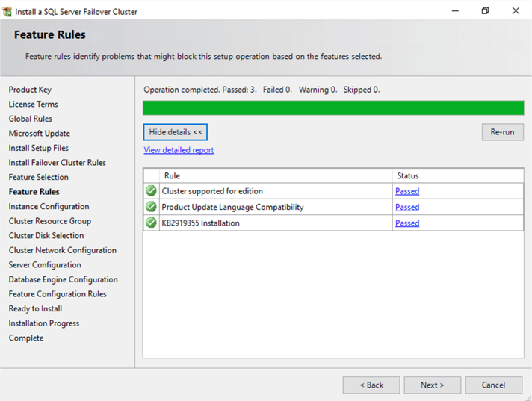Click 'Product Update Language Compatibility' rule text
Image resolution: width=532 pixels, height=401 pixels.
(232, 207)
